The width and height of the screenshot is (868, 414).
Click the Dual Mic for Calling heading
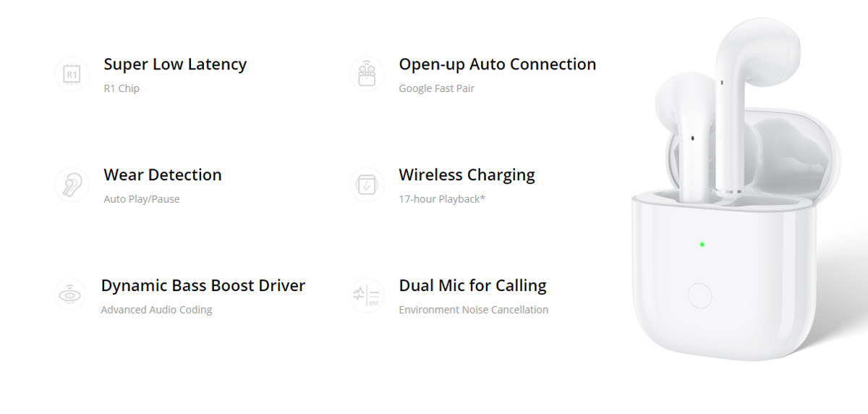pyautogui.click(x=473, y=286)
